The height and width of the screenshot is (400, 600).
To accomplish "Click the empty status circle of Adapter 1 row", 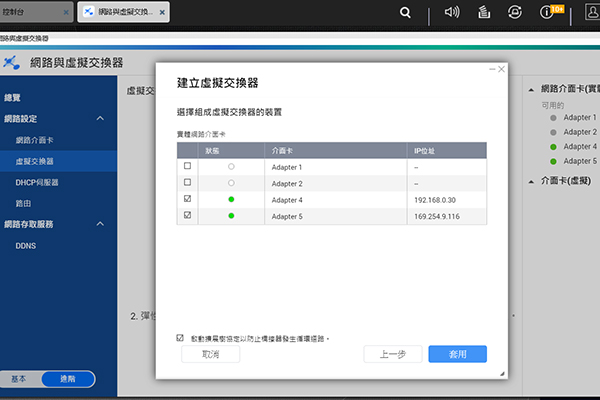I will click(231, 167).
